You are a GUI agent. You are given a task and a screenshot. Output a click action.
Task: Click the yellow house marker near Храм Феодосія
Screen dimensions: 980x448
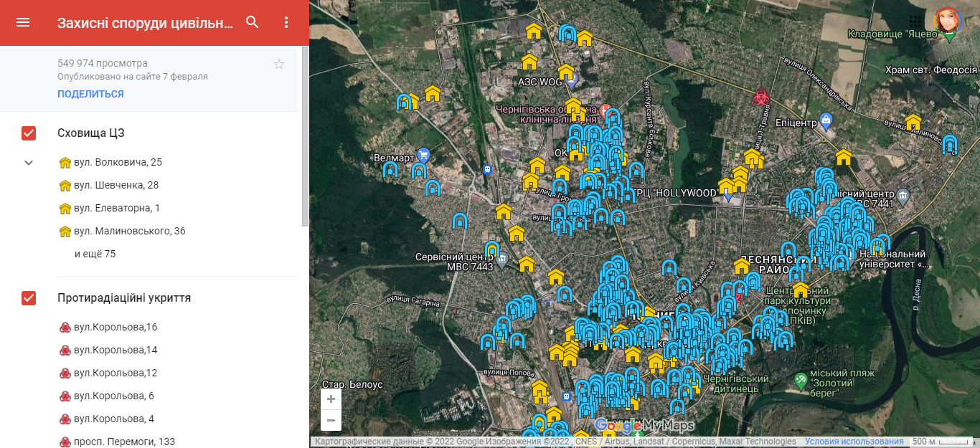913,123
